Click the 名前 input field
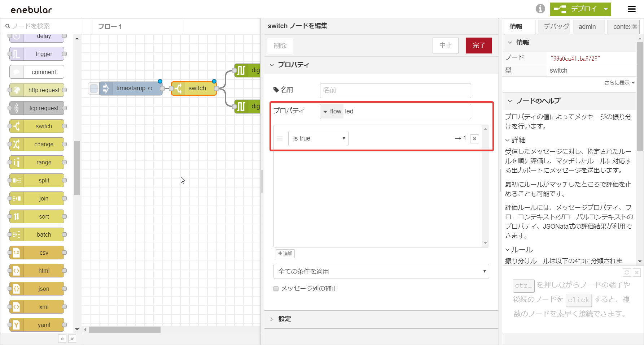 point(395,90)
